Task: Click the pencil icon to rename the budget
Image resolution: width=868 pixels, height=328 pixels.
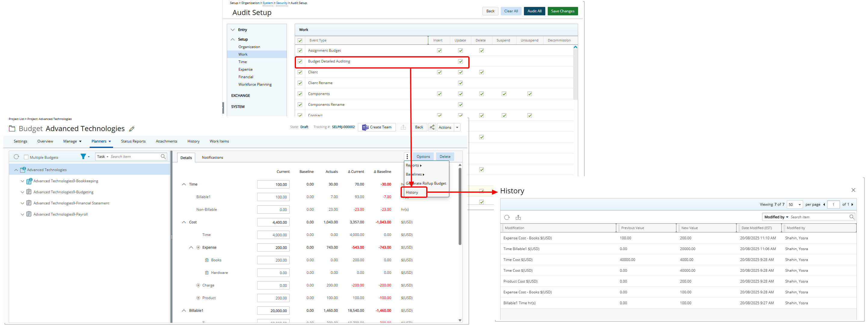Action: click(132, 129)
